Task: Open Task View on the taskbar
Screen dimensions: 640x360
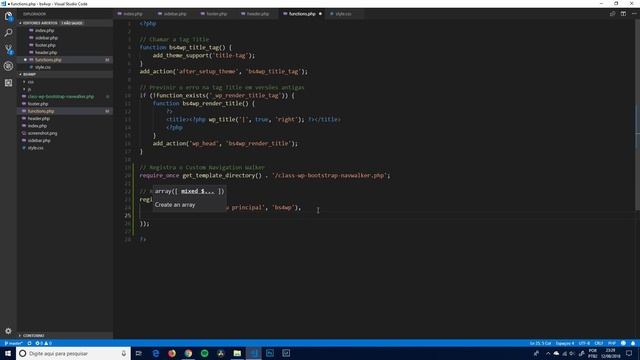Action: (x=139, y=353)
